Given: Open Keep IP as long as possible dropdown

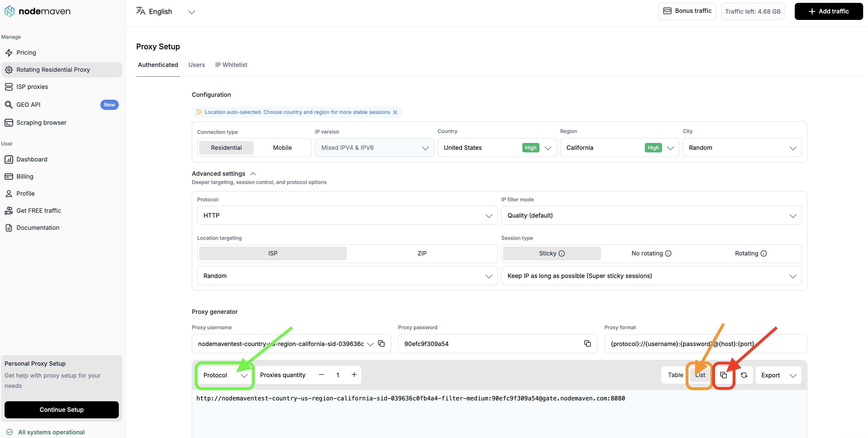Looking at the screenshot, I should point(651,276).
